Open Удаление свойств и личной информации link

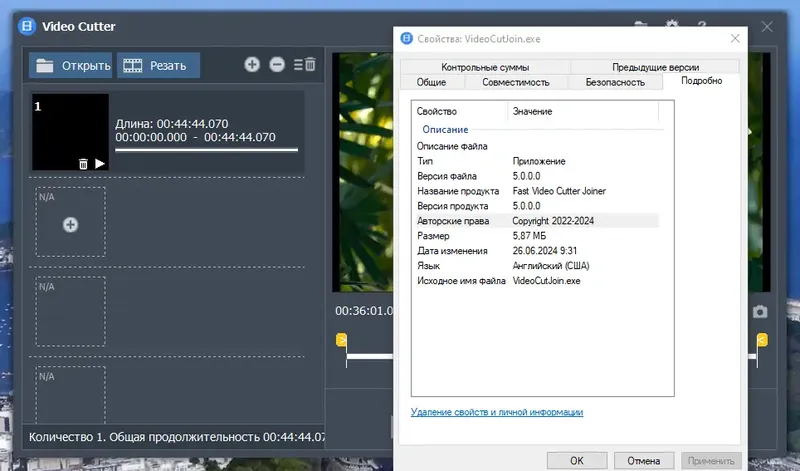click(497, 412)
